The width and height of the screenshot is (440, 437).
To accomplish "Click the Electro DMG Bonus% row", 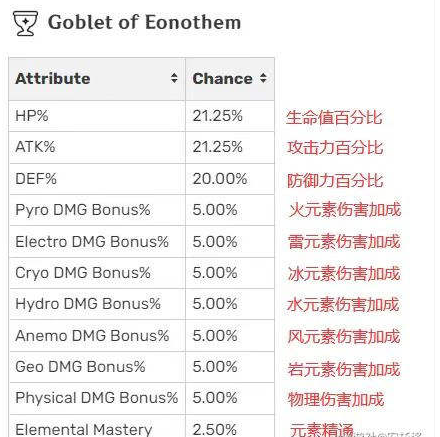I will click(142, 242).
